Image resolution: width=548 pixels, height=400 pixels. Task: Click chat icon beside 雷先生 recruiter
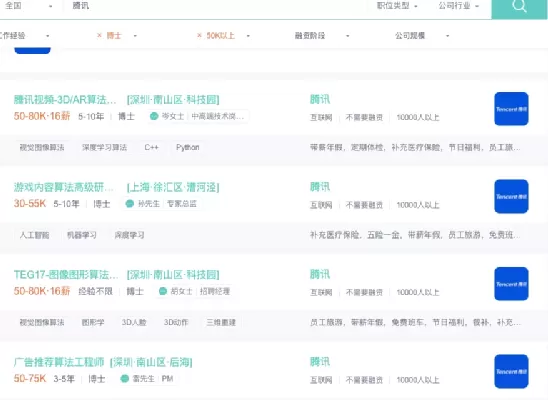(x=124, y=379)
